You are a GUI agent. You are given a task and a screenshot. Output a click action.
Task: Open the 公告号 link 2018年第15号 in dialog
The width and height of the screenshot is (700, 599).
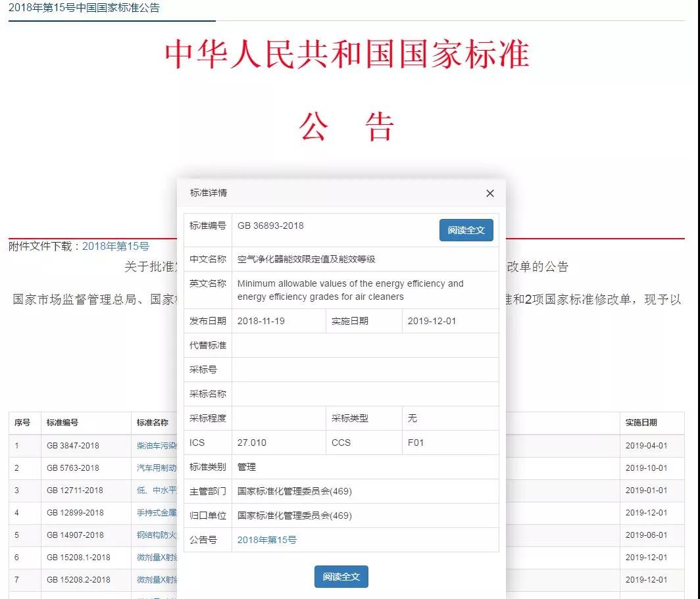point(266,540)
